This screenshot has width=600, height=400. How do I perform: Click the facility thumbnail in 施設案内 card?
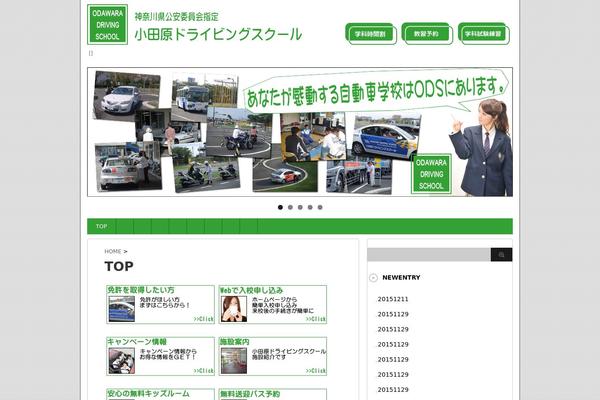click(x=234, y=361)
